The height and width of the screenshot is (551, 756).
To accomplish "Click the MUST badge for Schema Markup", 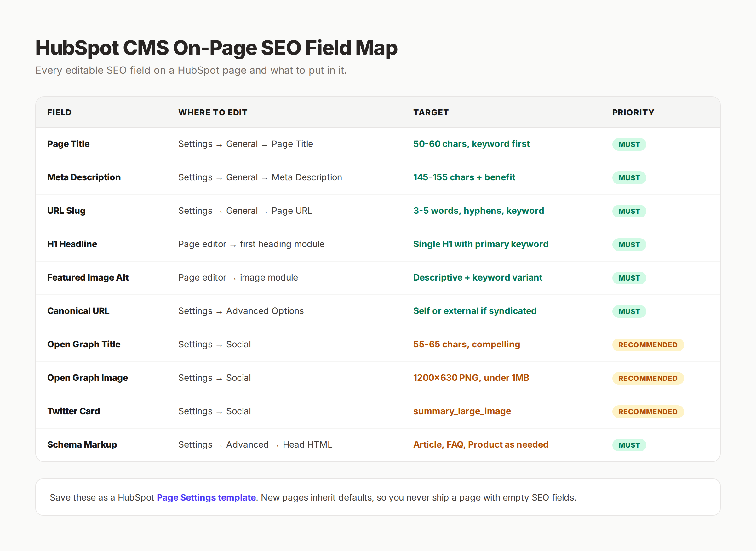I will click(x=629, y=445).
